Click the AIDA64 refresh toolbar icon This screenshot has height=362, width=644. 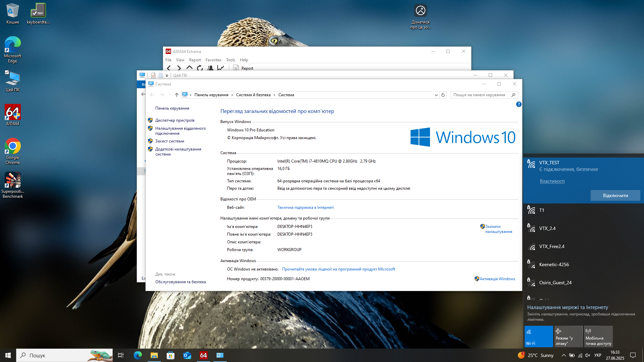(200, 68)
